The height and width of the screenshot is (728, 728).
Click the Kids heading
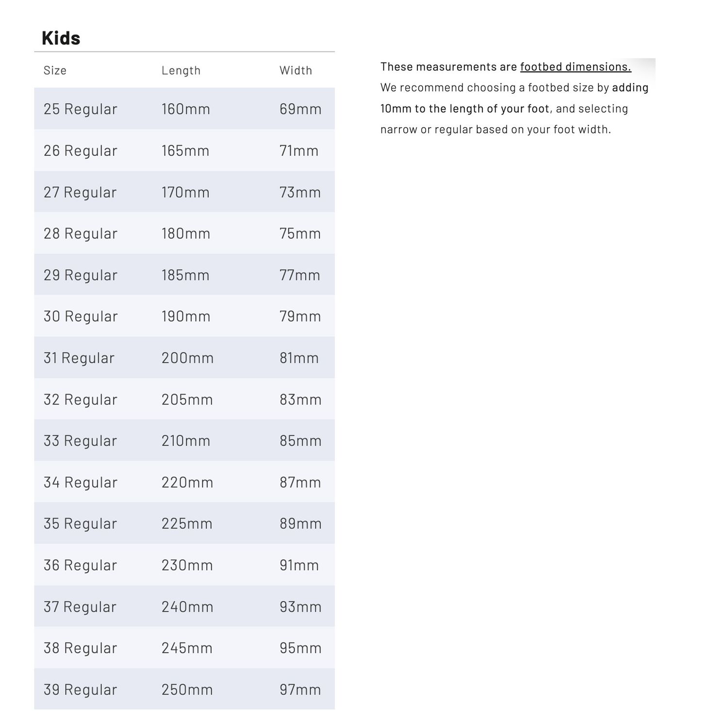coord(61,38)
